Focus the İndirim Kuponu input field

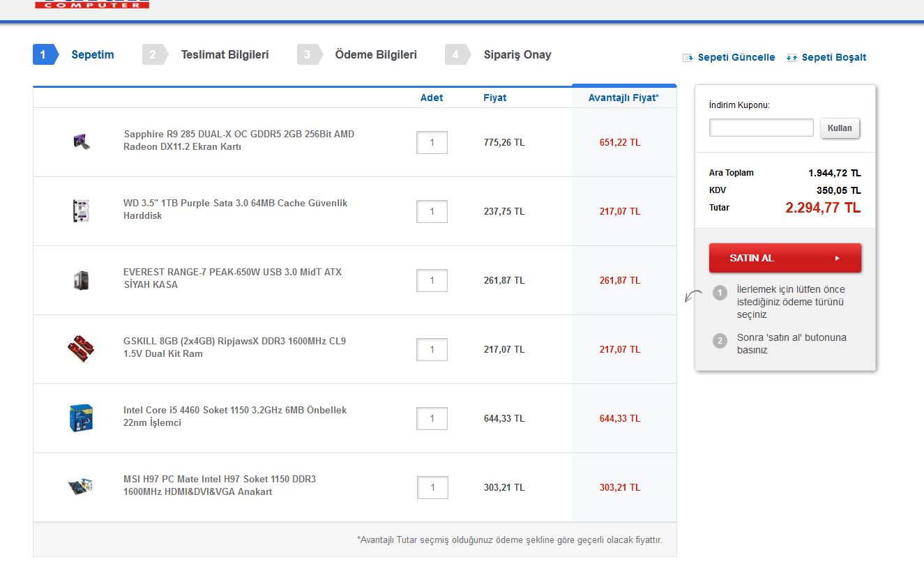pyautogui.click(x=762, y=128)
